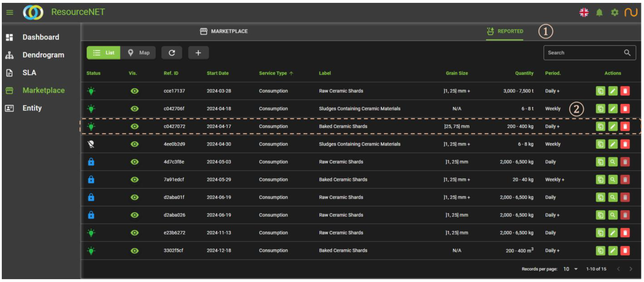Toggle visibility eye for c042706f

tap(135, 109)
